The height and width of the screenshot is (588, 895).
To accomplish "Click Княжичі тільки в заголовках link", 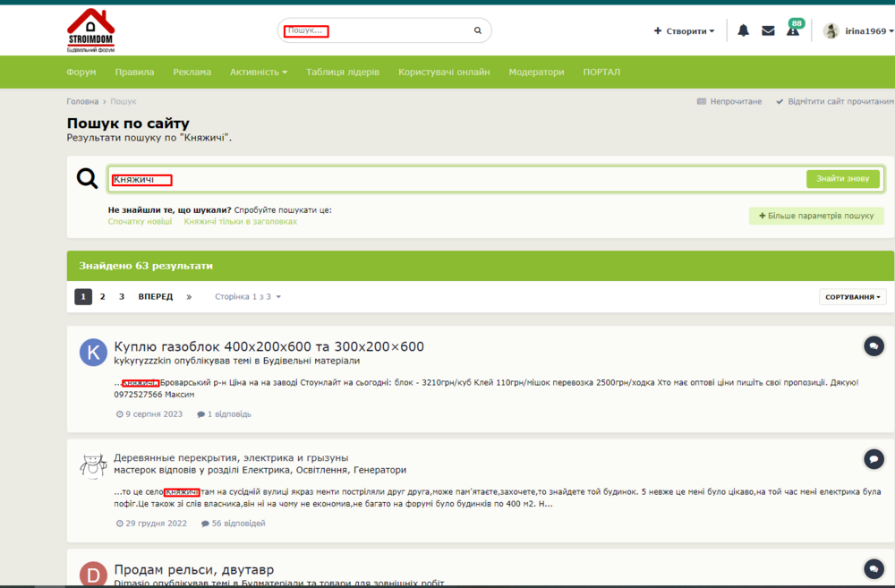I will click(x=240, y=221).
